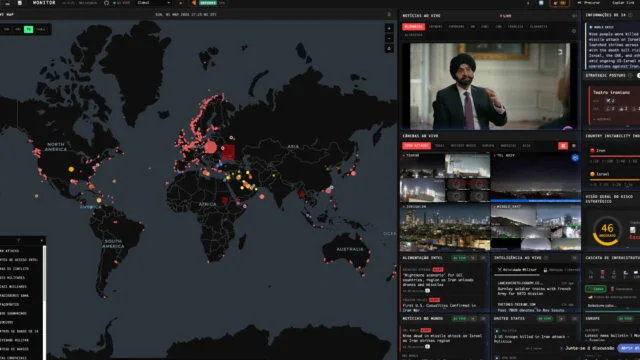640x360 pixels.
Task: Click the Ao Vivo badge in Alimentação Intel
Action: pos(460,258)
